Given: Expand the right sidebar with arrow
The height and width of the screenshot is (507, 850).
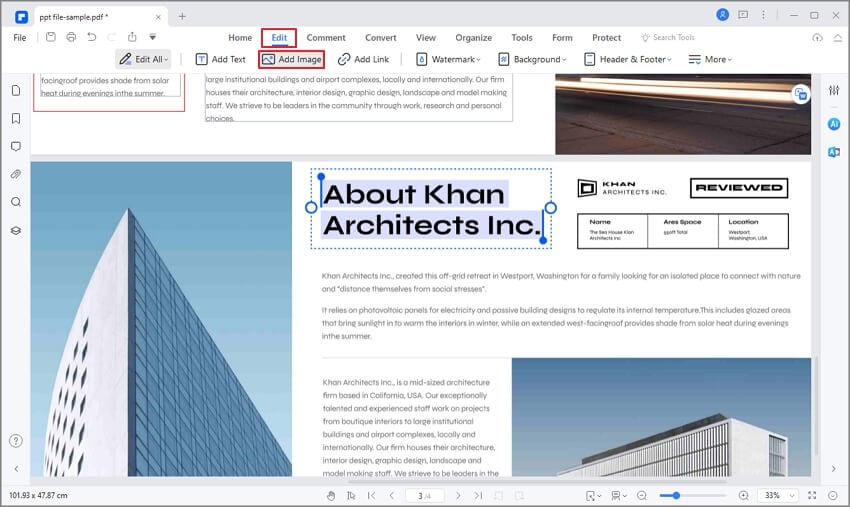Looking at the screenshot, I should 834,469.
